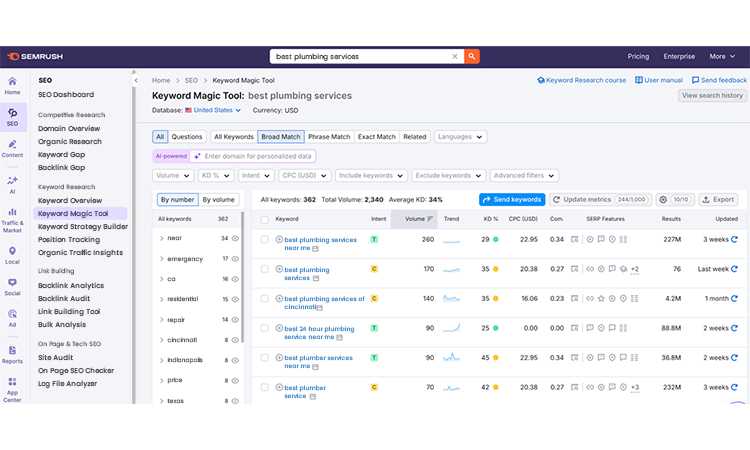Viewport: 750px width, 450px height.
Task: Expand the 'residential' keyword group
Action: coord(161,299)
